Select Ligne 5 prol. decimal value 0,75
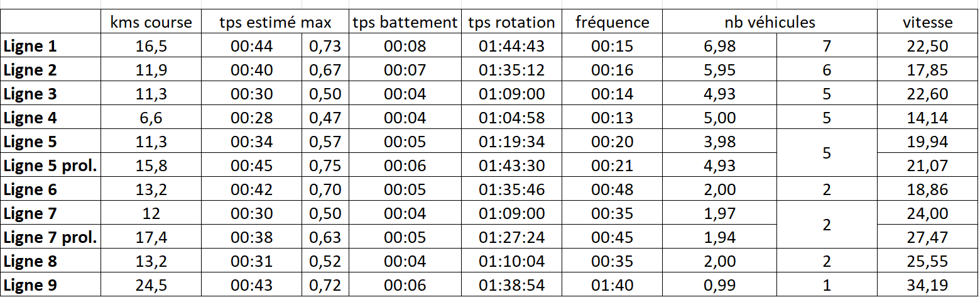The width and height of the screenshot is (980, 297). [x=325, y=165]
